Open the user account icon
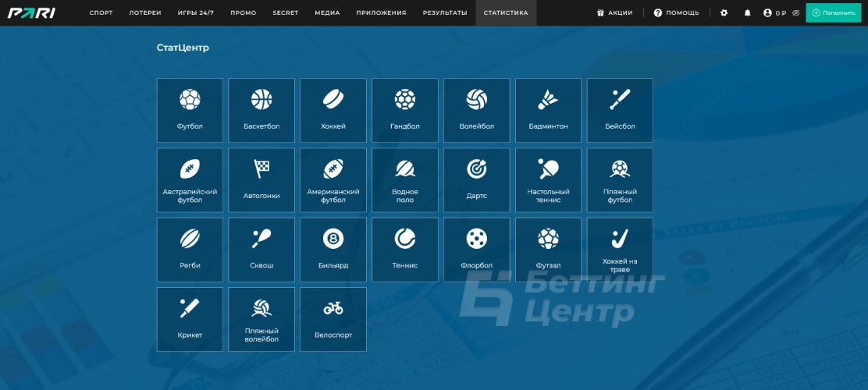This screenshot has width=868, height=390. pos(767,12)
